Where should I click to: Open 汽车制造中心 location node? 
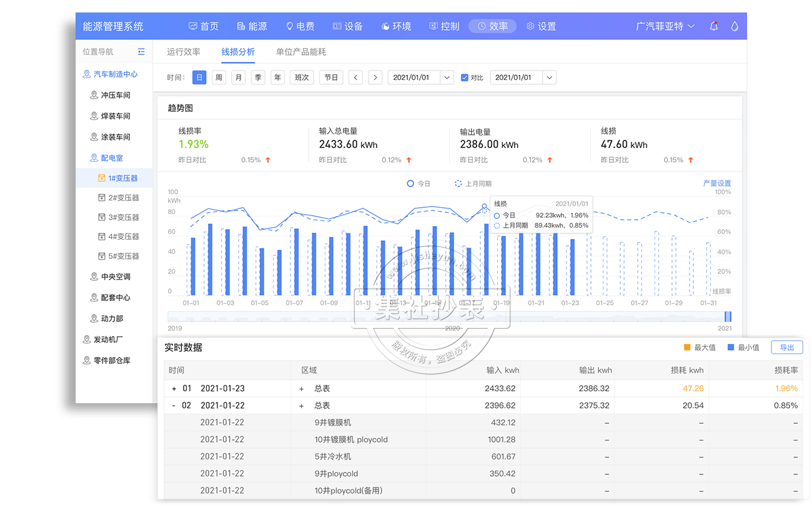(111, 74)
